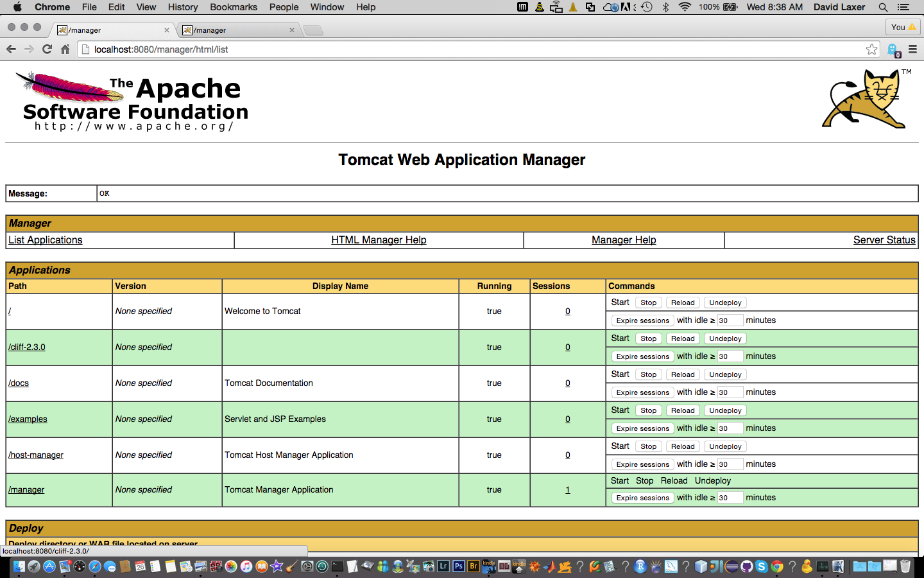The image size is (924, 578).
Task: Open Photoshop from the dock
Action: pyautogui.click(x=458, y=566)
